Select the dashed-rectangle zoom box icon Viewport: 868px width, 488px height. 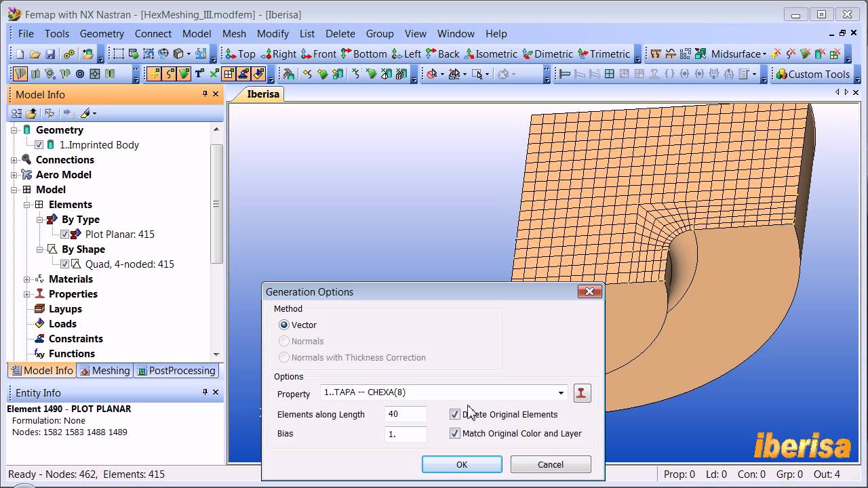[x=118, y=54]
